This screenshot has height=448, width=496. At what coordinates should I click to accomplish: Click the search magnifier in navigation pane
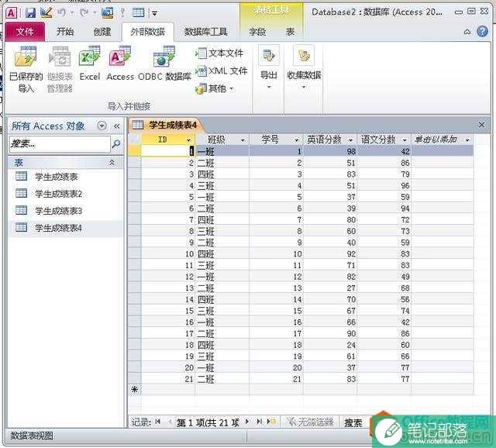[116, 144]
